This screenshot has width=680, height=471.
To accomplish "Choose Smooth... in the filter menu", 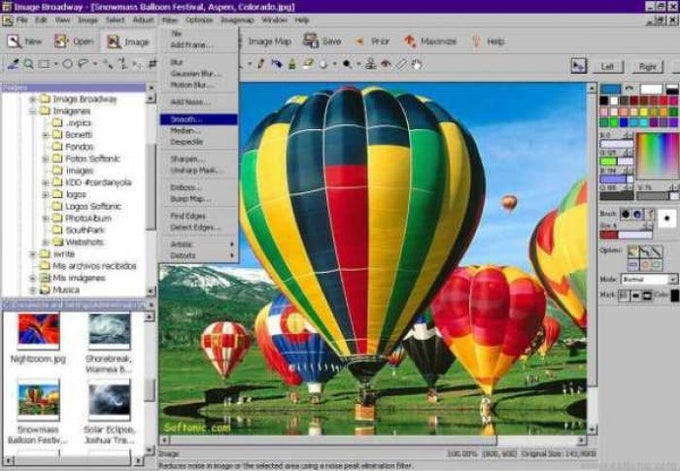I will tap(199, 119).
